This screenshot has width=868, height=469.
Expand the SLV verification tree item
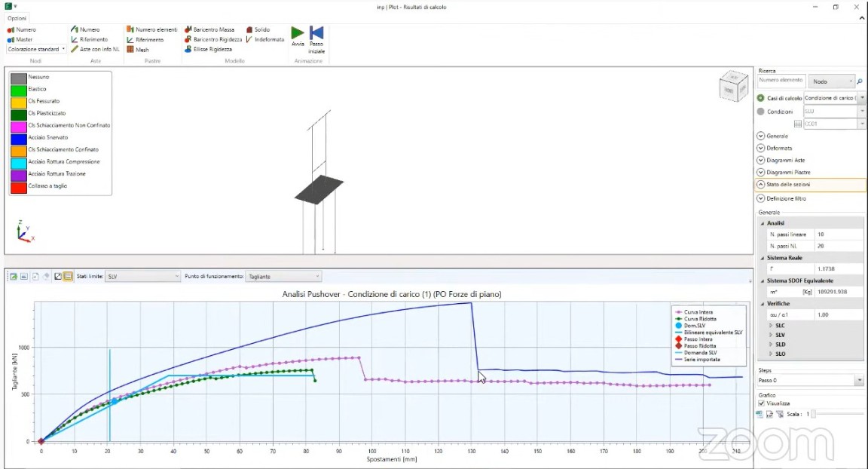pyautogui.click(x=771, y=335)
